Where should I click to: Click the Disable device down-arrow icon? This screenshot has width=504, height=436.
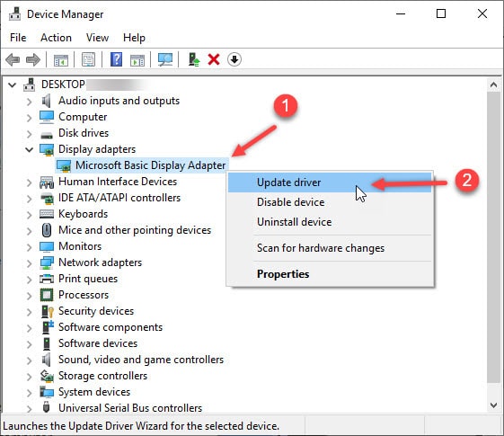pyautogui.click(x=234, y=59)
